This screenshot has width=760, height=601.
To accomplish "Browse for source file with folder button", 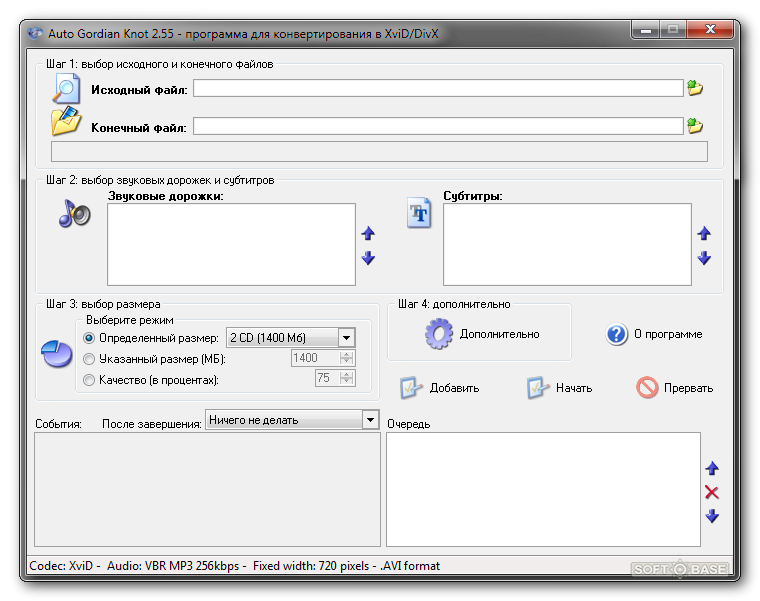I will pyautogui.click(x=695, y=88).
